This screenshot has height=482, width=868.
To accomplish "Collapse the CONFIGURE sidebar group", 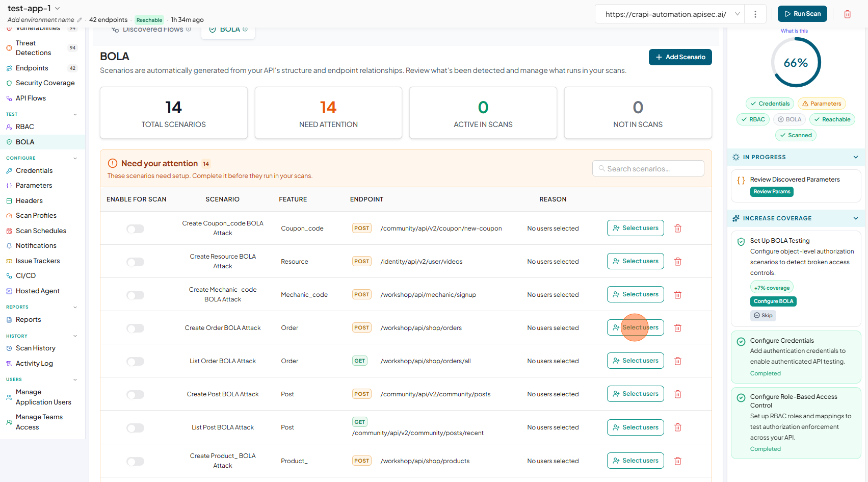I will pyautogui.click(x=75, y=158).
